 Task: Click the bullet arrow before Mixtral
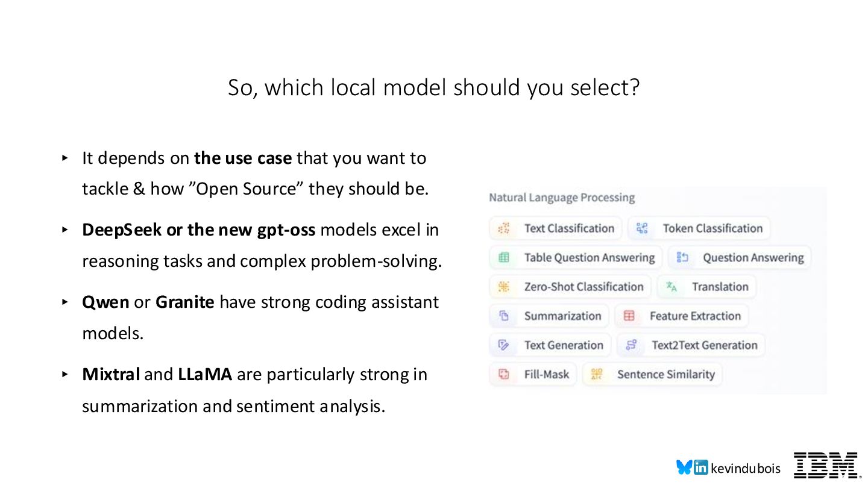pyautogui.click(x=65, y=375)
